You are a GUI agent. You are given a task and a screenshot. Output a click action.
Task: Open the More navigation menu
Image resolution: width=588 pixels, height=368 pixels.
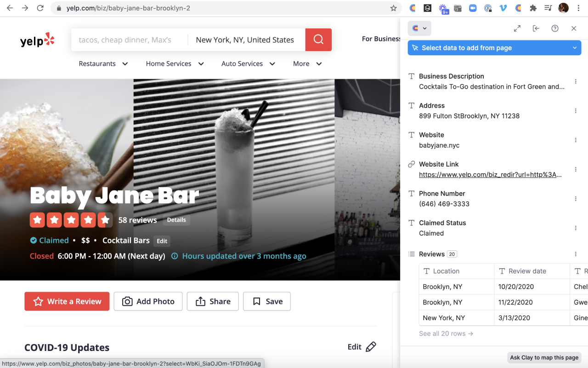pyautogui.click(x=307, y=64)
